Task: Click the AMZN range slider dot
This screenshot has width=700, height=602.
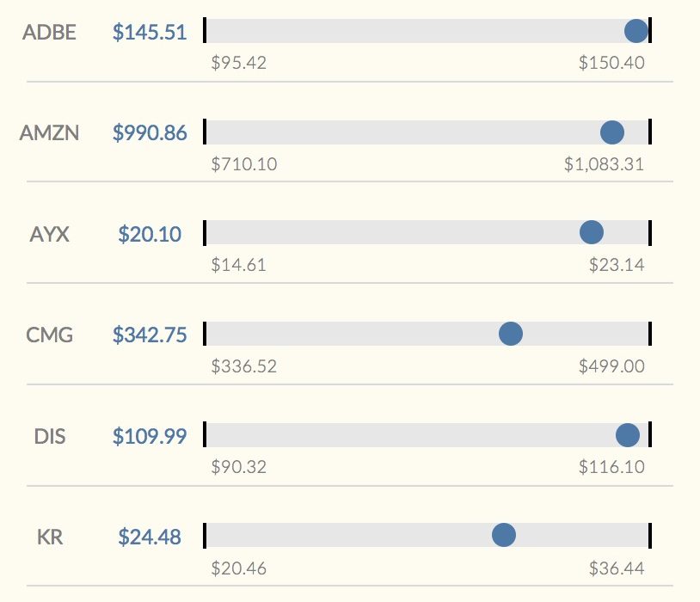Action: (612, 132)
